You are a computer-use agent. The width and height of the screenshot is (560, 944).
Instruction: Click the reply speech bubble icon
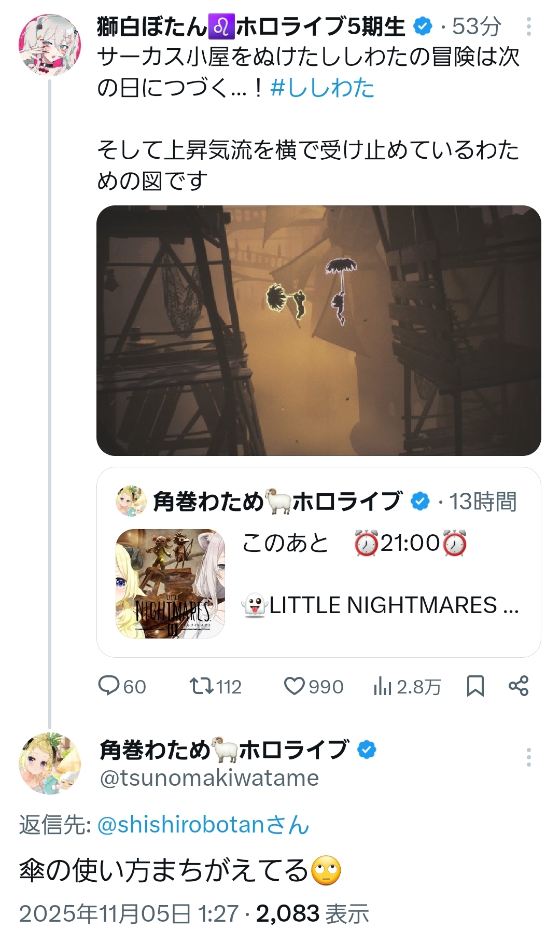click(x=109, y=686)
